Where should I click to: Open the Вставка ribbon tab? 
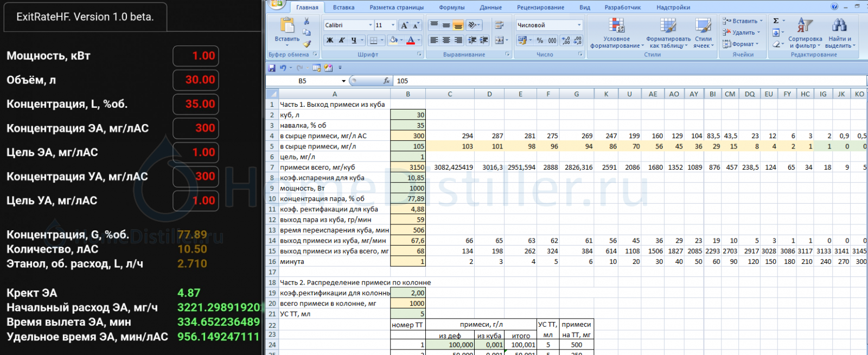[343, 8]
